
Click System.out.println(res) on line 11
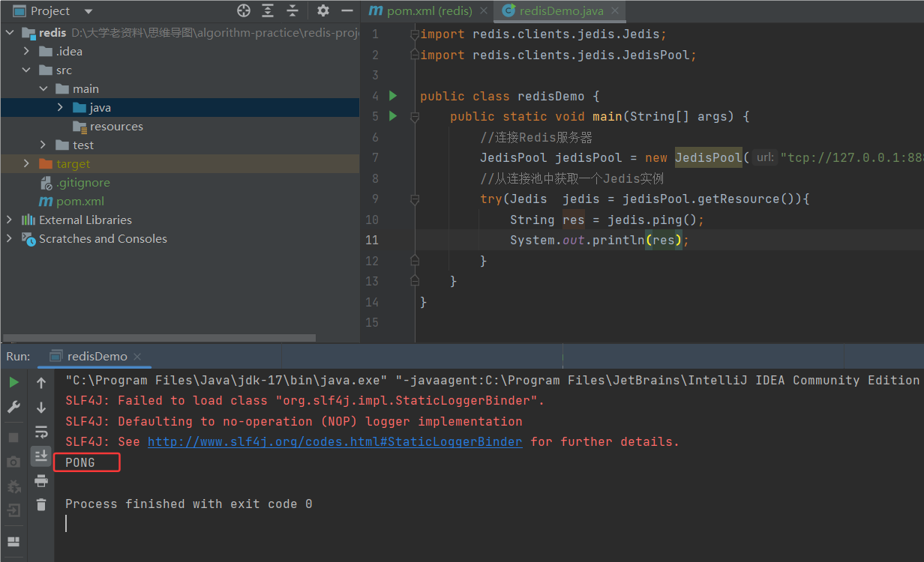coord(599,240)
